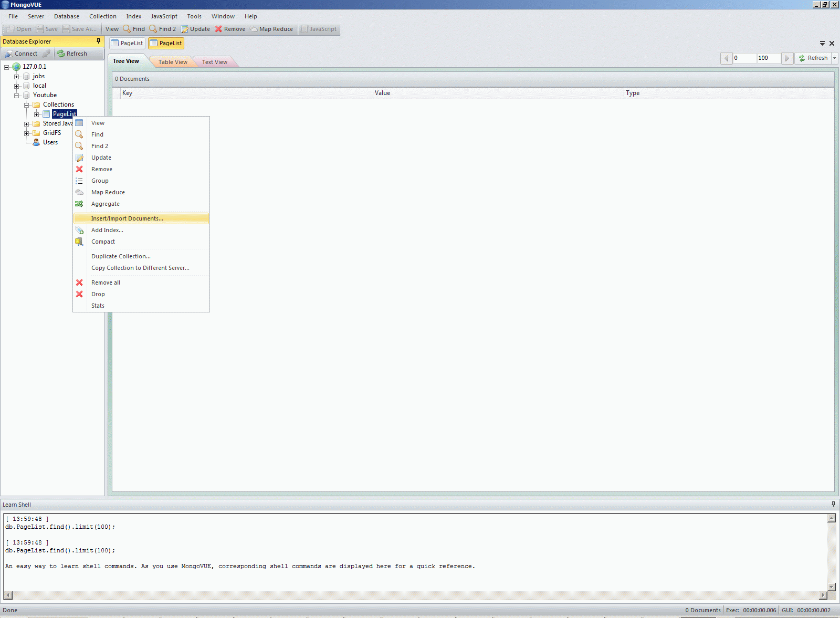Choose Update from the context menu

(x=141, y=158)
